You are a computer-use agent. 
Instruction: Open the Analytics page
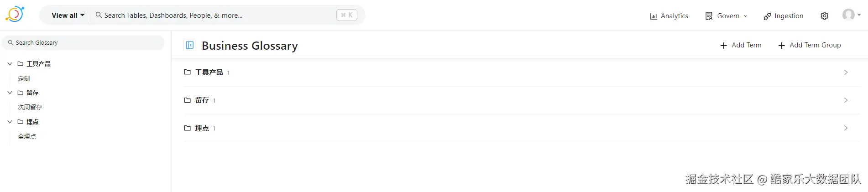(674, 16)
